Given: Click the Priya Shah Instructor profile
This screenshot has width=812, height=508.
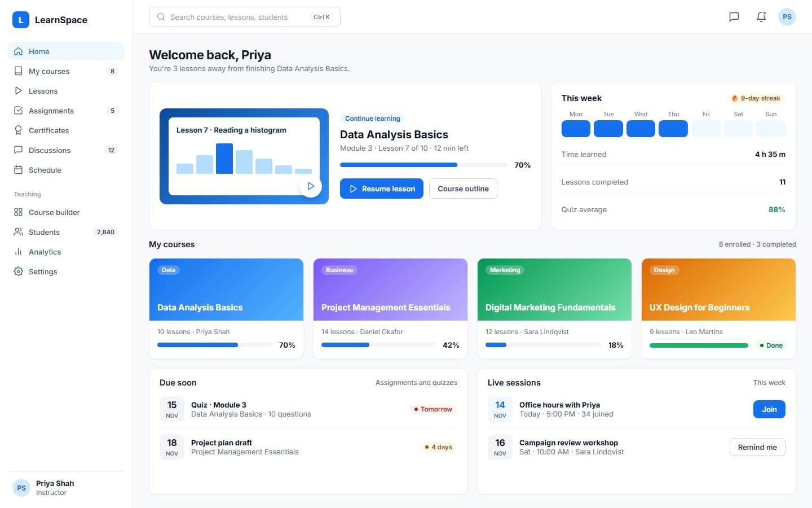Looking at the screenshot, I should (x=67, y=488).
